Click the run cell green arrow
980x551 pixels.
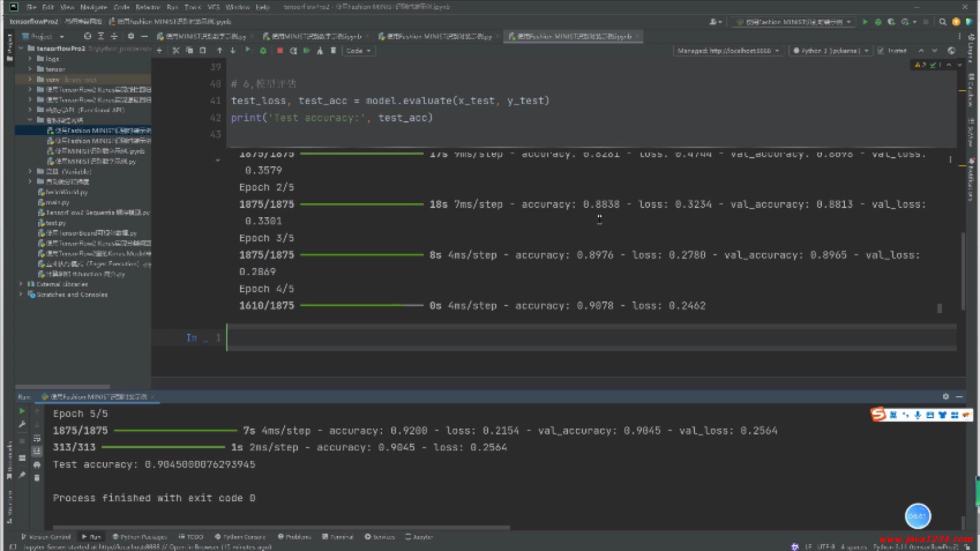[x=248, y=50]
